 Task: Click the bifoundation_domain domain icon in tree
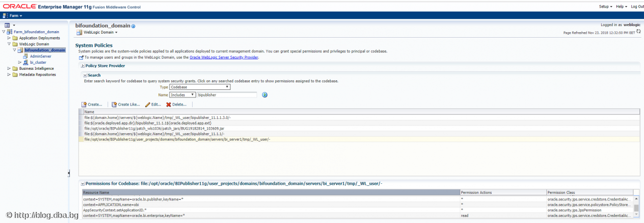tap(21, 50)
